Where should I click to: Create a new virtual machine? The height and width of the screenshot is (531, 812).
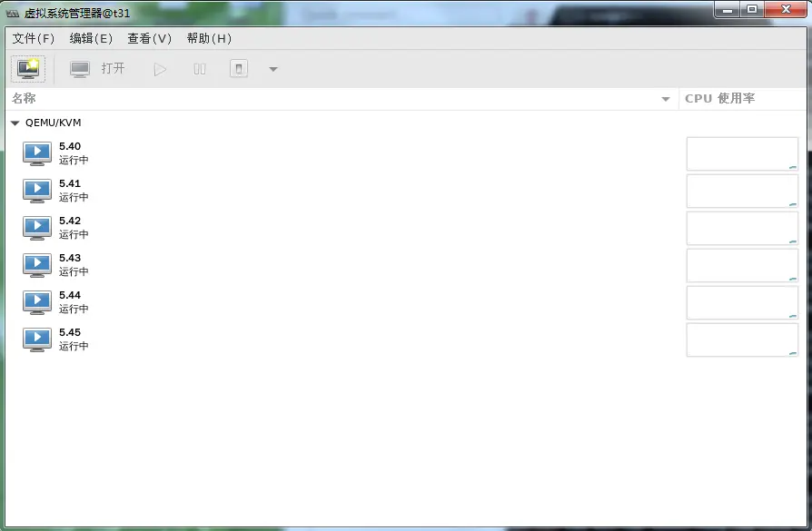click(x=28, y=69)
